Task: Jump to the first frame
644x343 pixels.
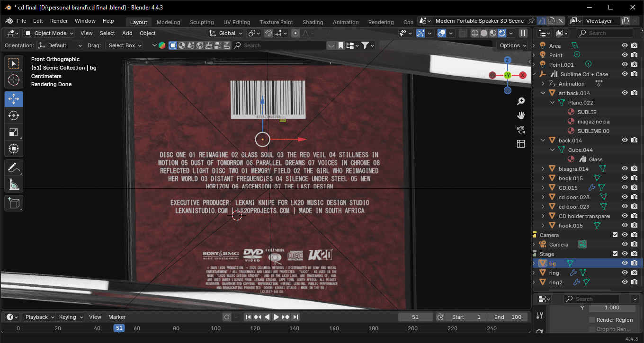Action: pos(248,317)
